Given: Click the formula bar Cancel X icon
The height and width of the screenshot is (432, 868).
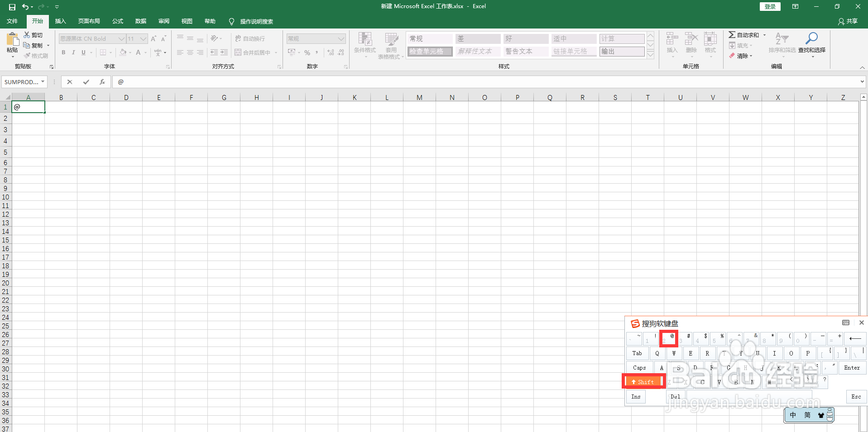Looking at the screenshot, I should tap(69, 82).
